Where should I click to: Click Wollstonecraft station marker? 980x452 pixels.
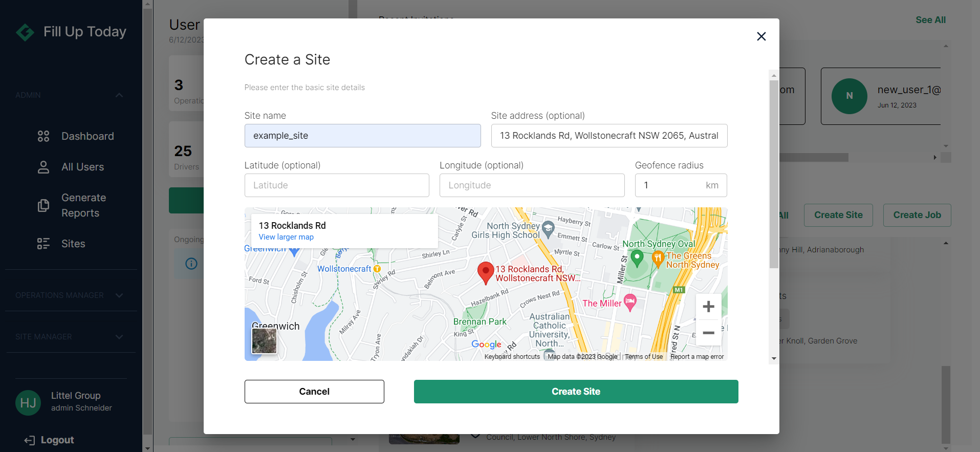point(377,269)
